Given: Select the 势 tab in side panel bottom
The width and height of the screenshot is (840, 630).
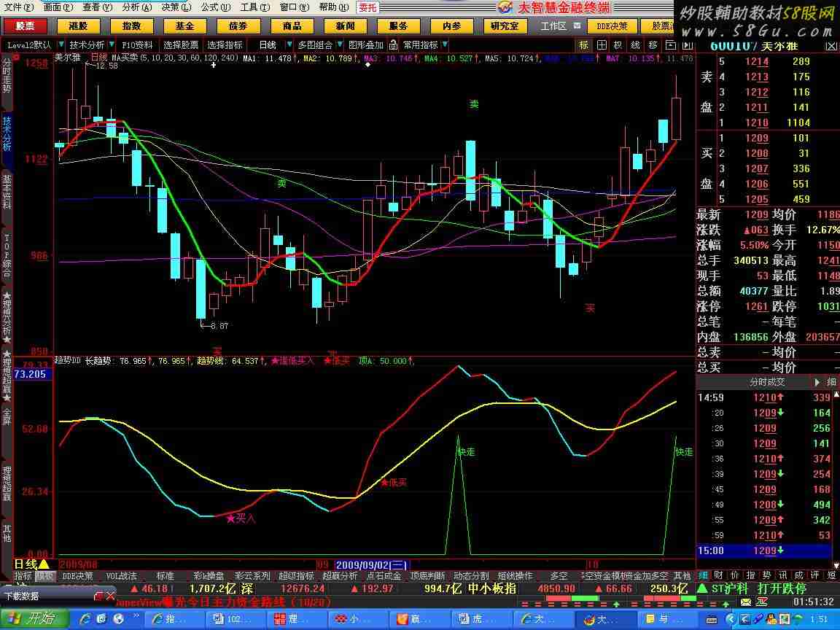Looking at the screenshot, I should pyautogui.click(x=766, y=575).
